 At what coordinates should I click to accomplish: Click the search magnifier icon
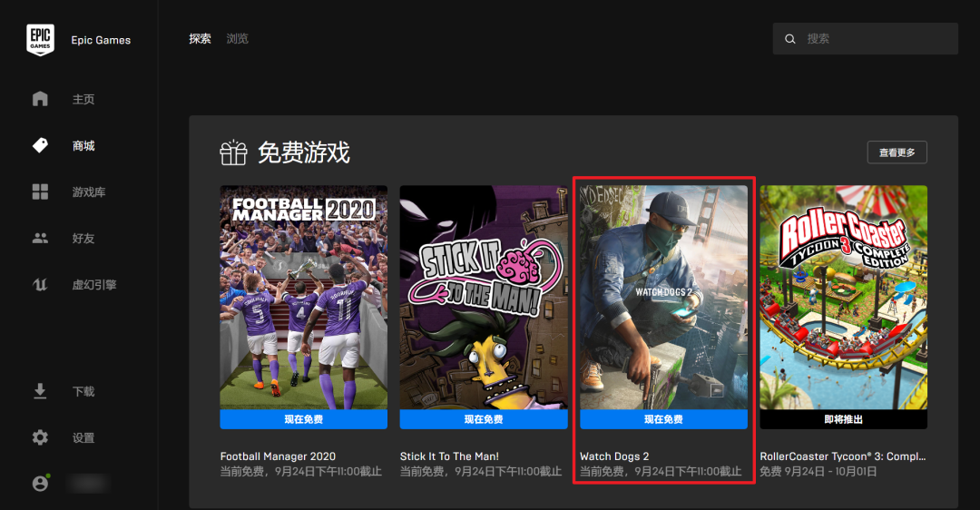(x=790, y=39)
